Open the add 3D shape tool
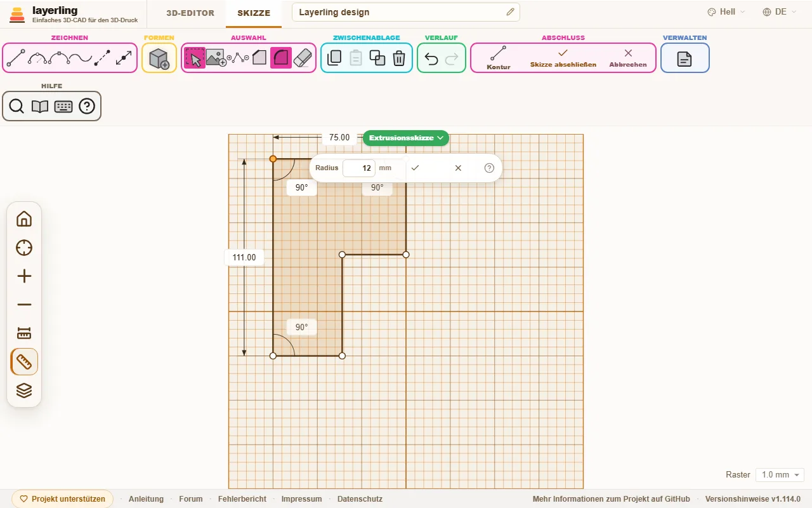Image resolution: width=812 pixels, height=508 pixels. (159, 58)
